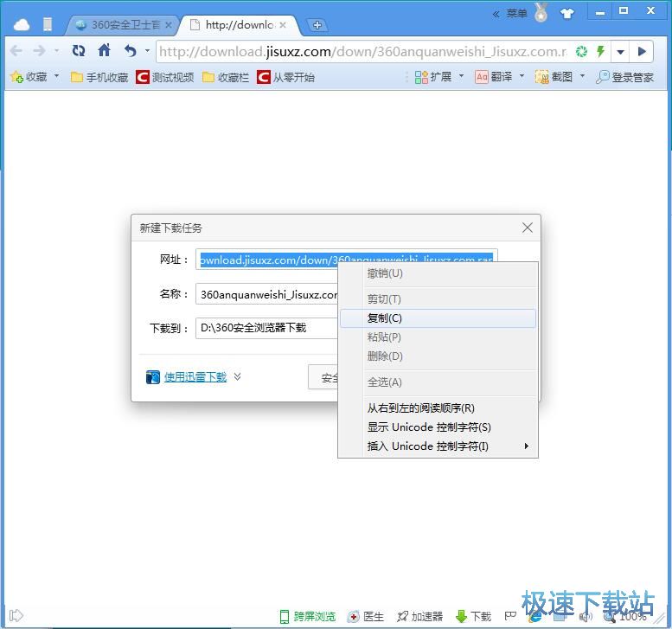Click the 截图 screenshot button

554,77
